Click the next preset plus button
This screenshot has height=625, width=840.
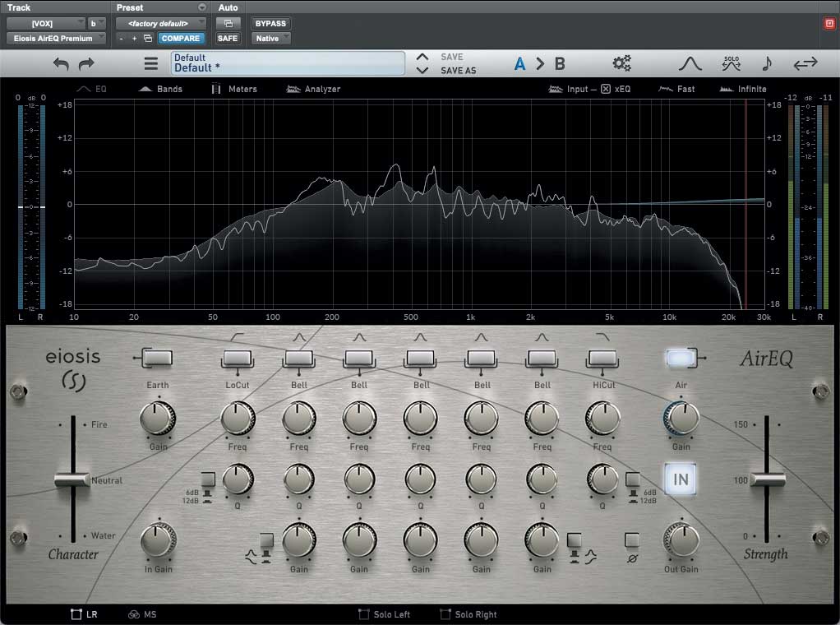(x=135, y=39)
